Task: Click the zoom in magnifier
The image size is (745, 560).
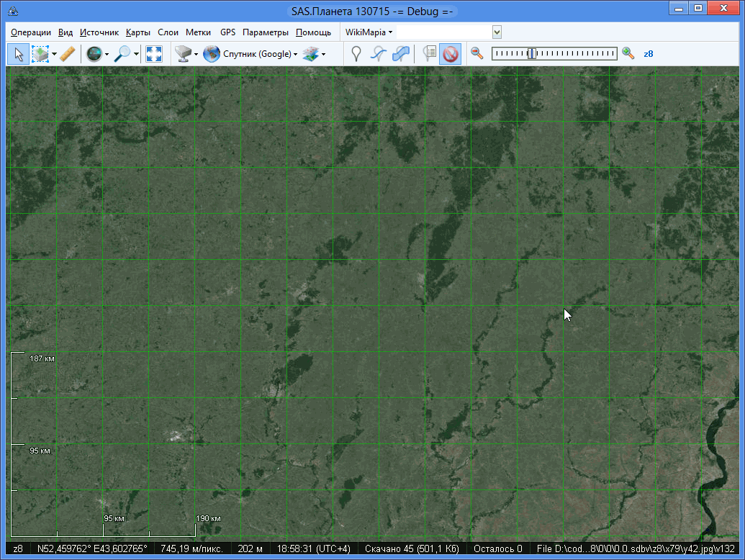Action: tap(628, 53)
